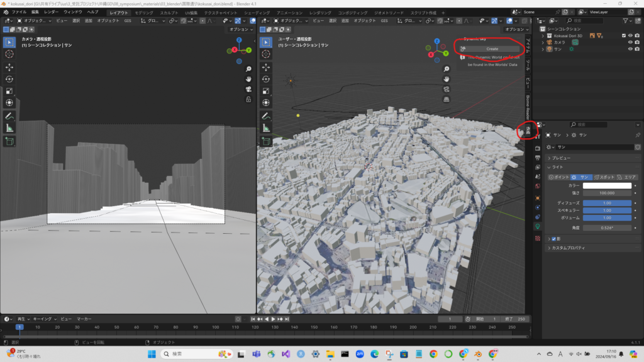This screenshot has width=644, height=362.
Task: Select the スポット light type
Action: click(602, 177)
